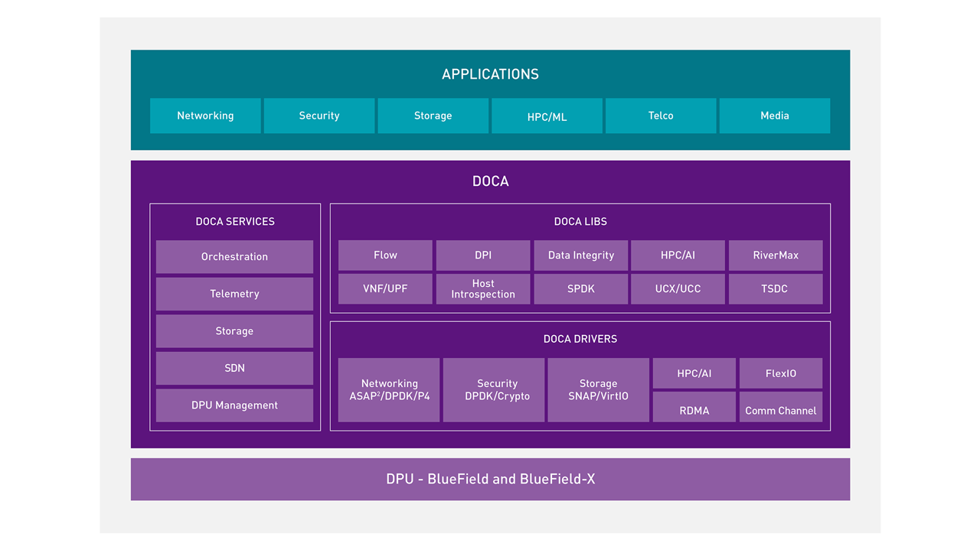Click the DOCA SERVICES heading

point(235,221)
